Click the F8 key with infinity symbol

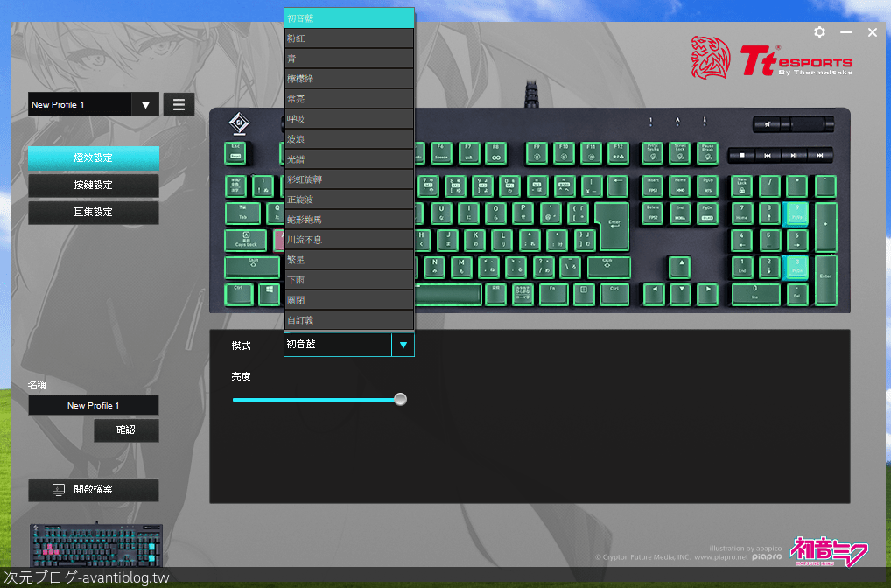495,153
